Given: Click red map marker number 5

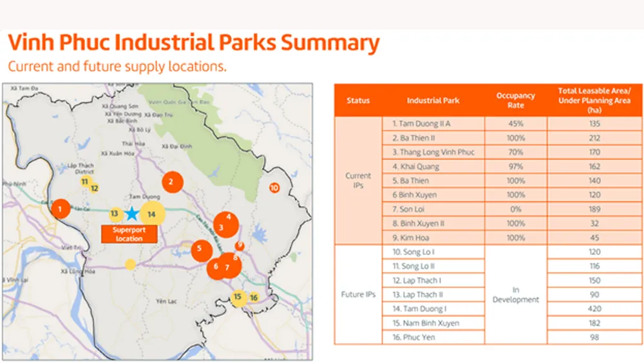Looking at the screenshot, I should 200,249.
